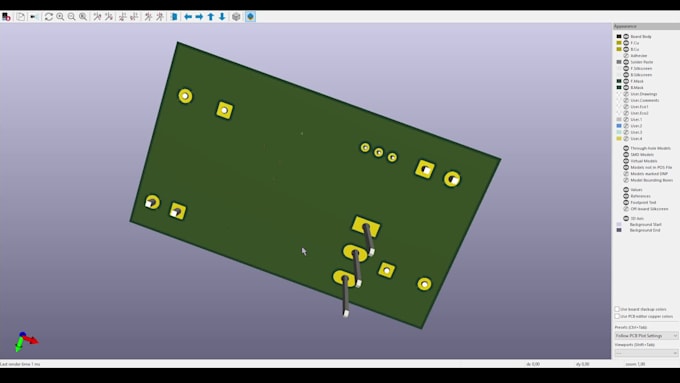Image resolution: width=680 pixels, height=383 pixels.
Task: Move the board right with the arrow icon
Action: (199, 16)
